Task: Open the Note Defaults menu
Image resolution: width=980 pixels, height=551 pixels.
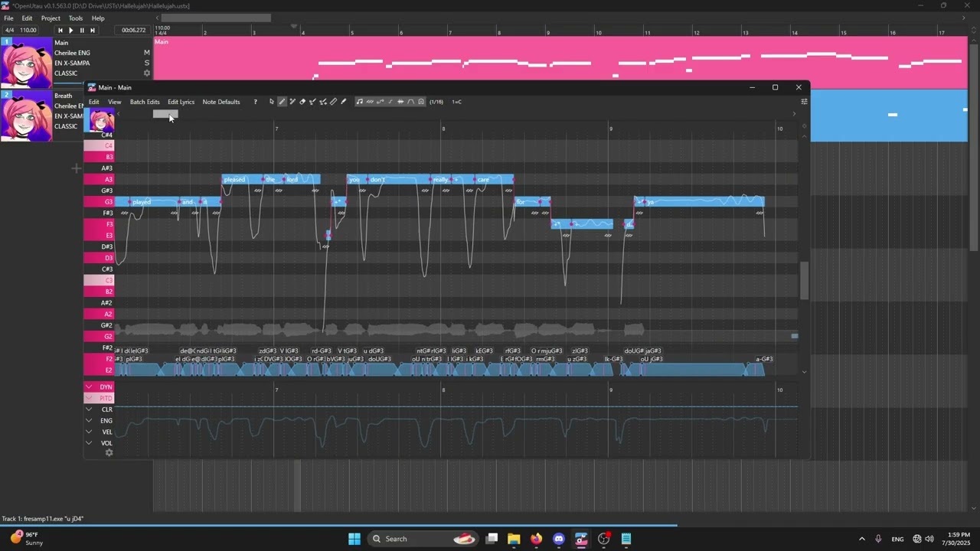Action: point(221,102)
